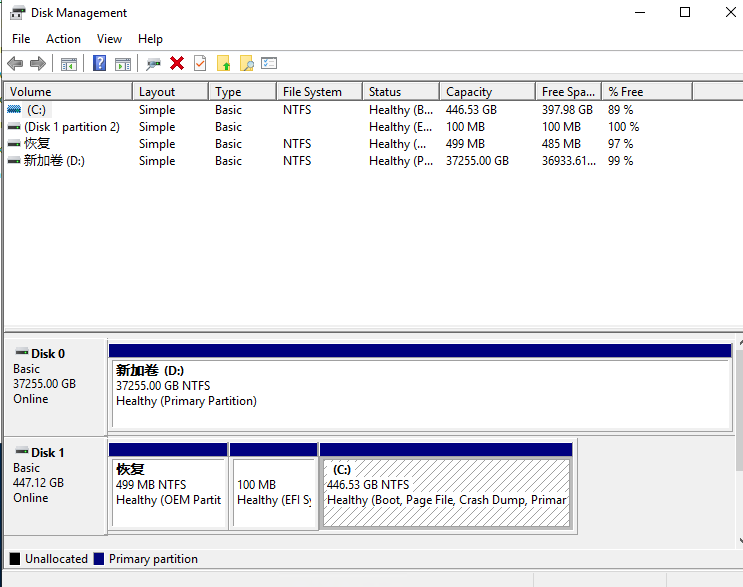Screen dimensions: 743x587
Task: Select the 恢复 499 MB partition on Disk 1
Action: point(168,492)
